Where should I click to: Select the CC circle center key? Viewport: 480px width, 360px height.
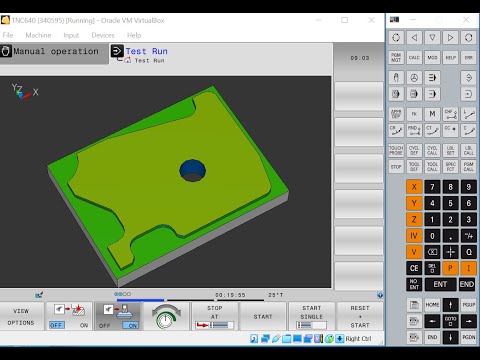point(450,130)
